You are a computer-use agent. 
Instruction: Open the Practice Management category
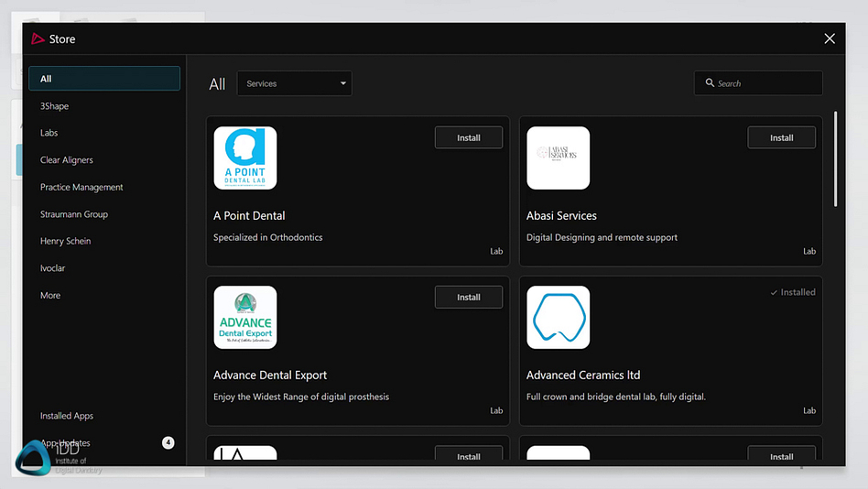tap(81, 187)
